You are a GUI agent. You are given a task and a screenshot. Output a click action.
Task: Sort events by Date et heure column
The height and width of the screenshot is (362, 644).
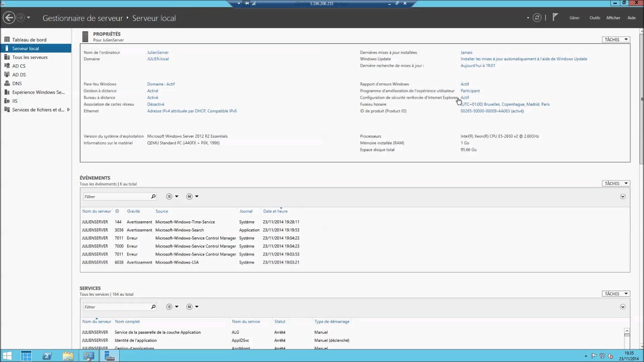point(275,211)
